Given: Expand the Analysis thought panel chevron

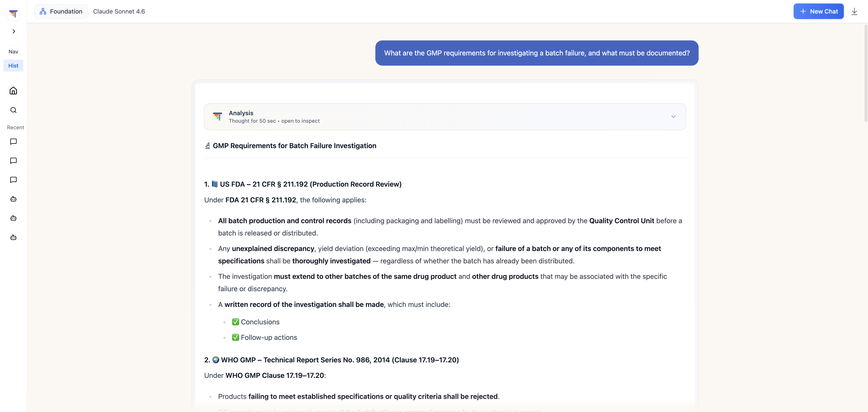Looking at the screenshot, I should (x=673, y=116).
